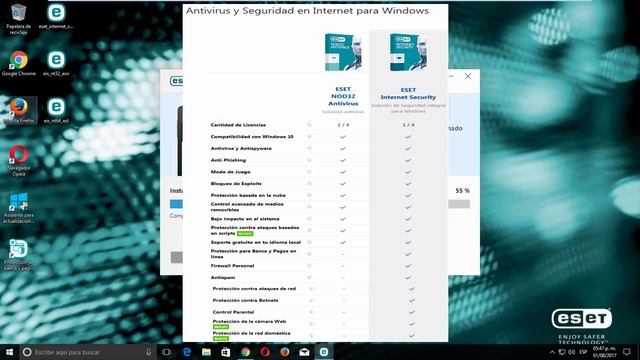This screenshot has width=640, height=360.
Task: Click the 'Cantidad de Licencias' row label
Action: pyautogui.click(x=238, y=125)
